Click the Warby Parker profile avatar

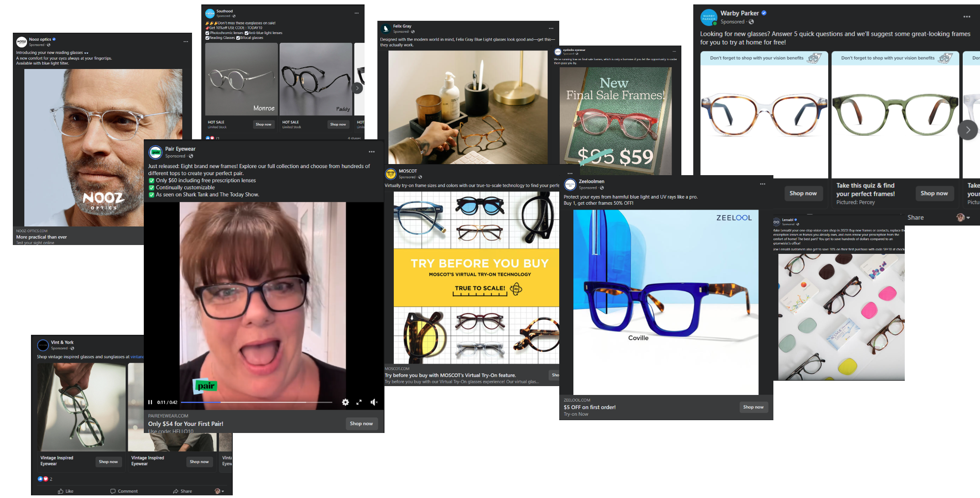pos(709,18)
